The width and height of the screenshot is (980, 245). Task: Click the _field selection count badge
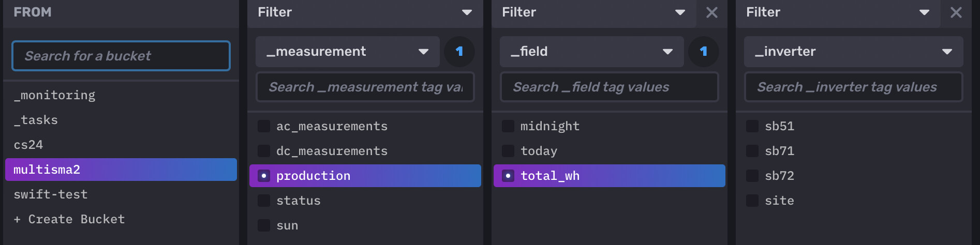(x=703, y=52)
